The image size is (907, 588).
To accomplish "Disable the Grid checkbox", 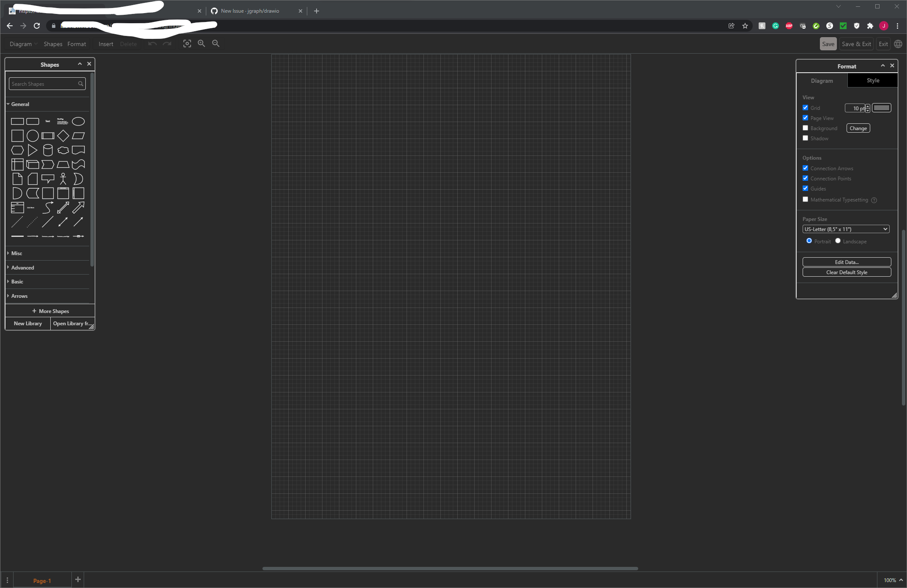I will point(806,107).
